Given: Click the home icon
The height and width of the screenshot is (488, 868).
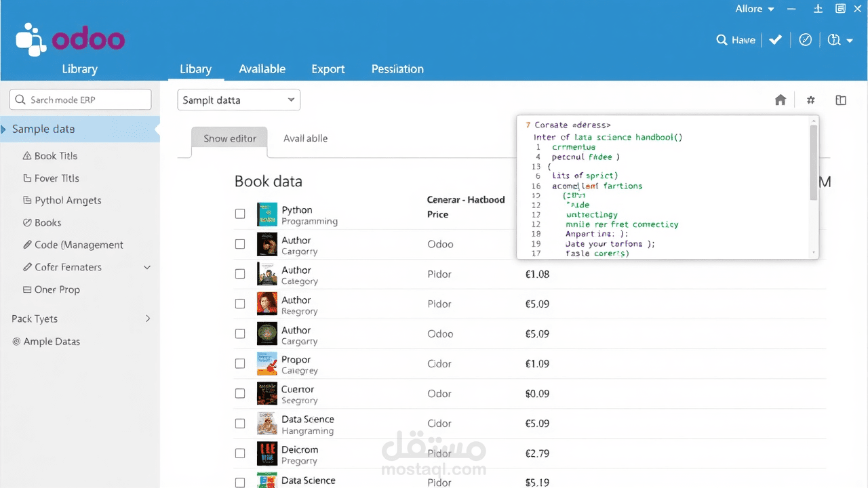Looking at the screenshot, I should coord(781,100).
